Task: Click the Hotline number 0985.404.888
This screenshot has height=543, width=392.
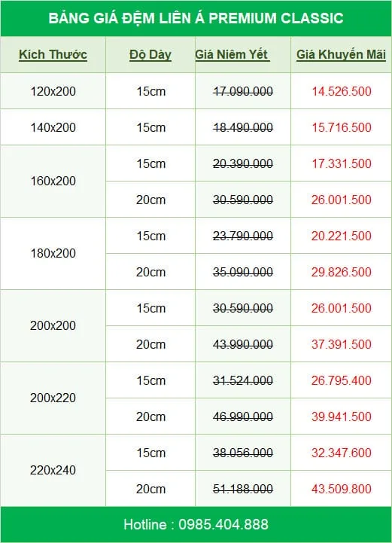Action: click(x=223, y=524)
